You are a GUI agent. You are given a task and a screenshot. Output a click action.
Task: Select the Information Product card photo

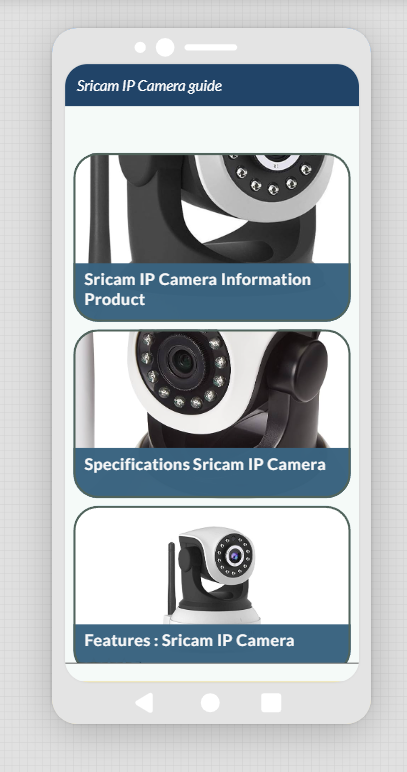[212, 209]
